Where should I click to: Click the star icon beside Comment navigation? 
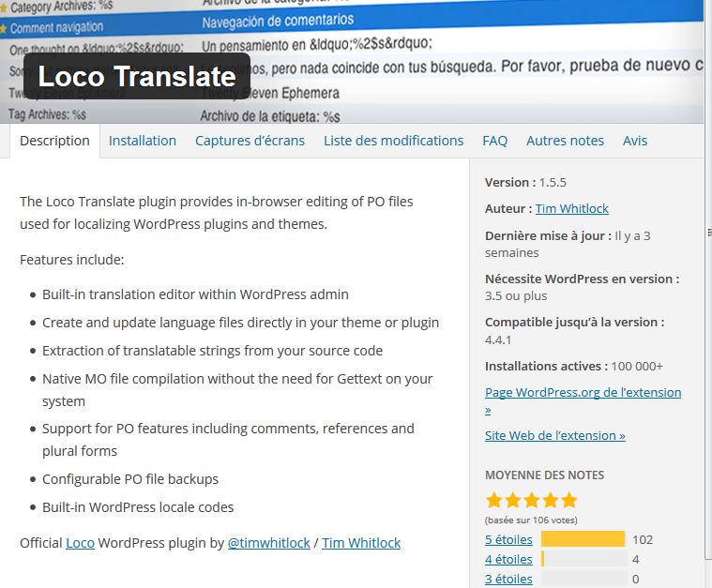[x=4, y=28]
